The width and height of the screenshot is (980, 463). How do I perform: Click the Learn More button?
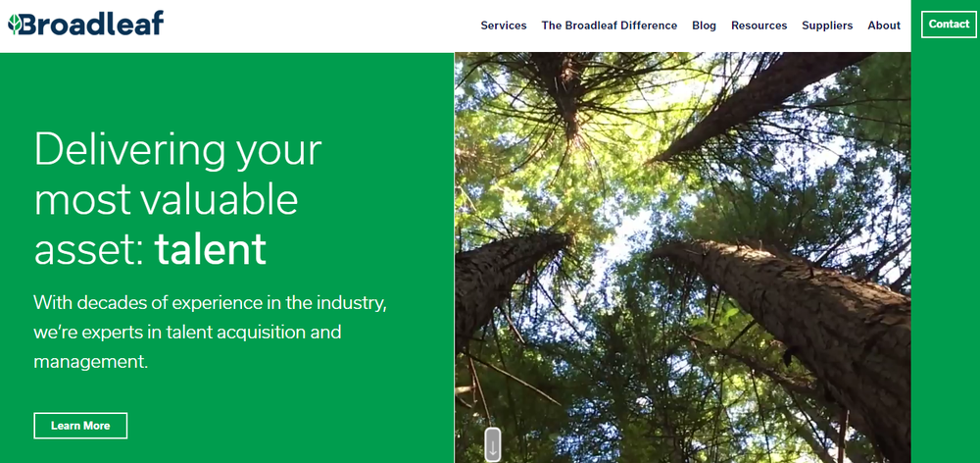click(x=80, y=426)
